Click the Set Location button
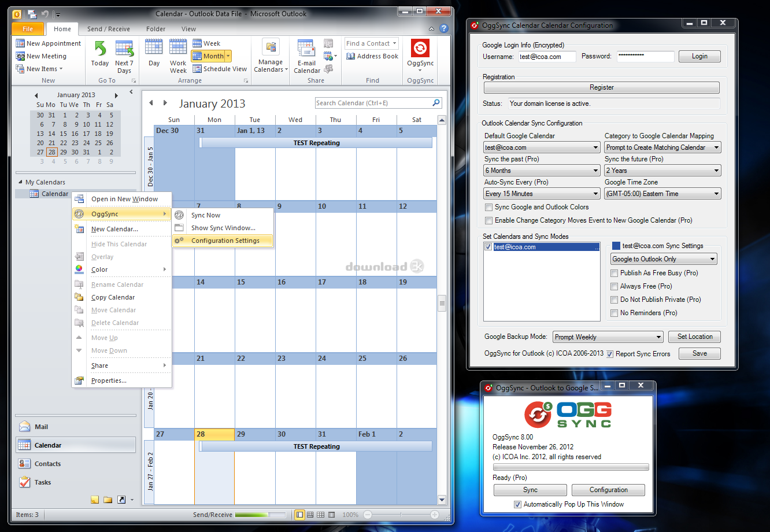Viewport: 770px width, 532px height. tap(695, 337)
